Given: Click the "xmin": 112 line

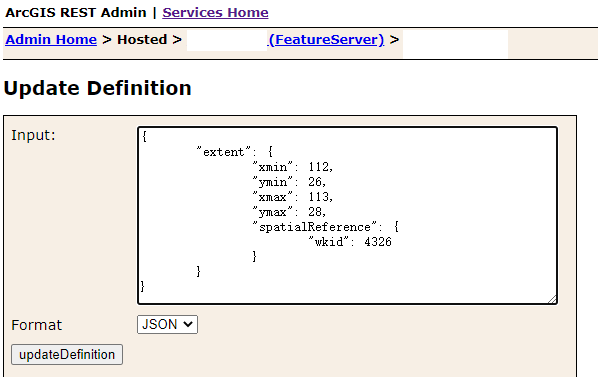Looking at the screenshot, I should tap(293, 167).
